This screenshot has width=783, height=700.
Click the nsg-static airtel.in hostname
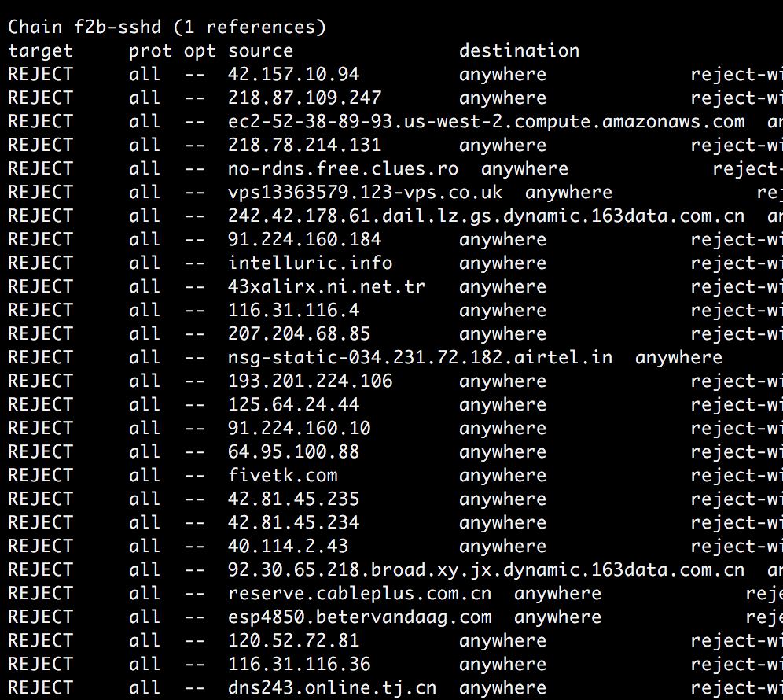[x=420, y=358]
